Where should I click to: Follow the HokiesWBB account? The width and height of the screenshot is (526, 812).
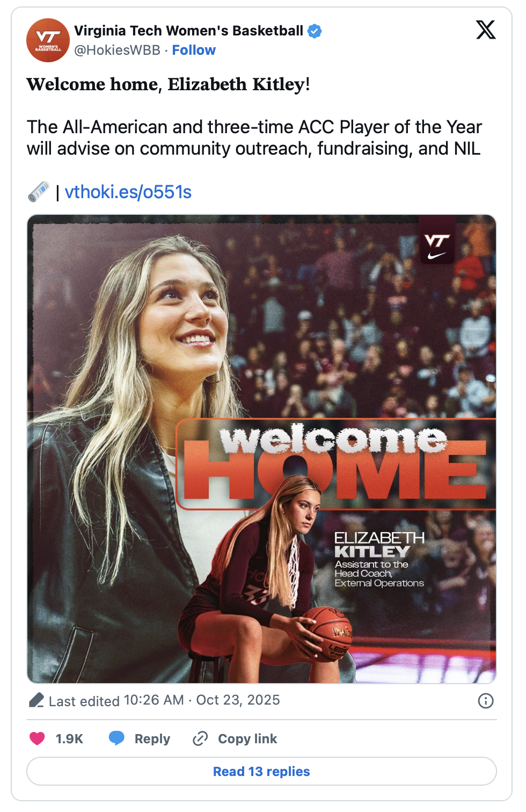click(194, 50)
